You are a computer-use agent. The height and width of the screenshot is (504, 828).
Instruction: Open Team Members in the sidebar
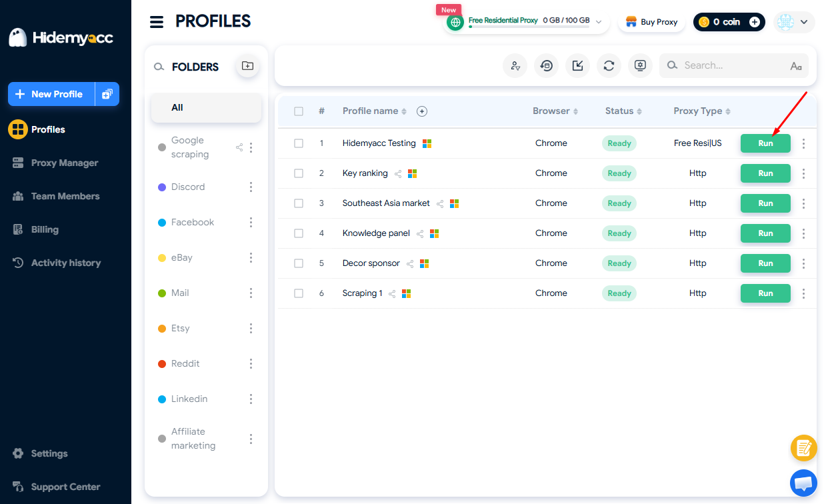[x=56, y=196]
